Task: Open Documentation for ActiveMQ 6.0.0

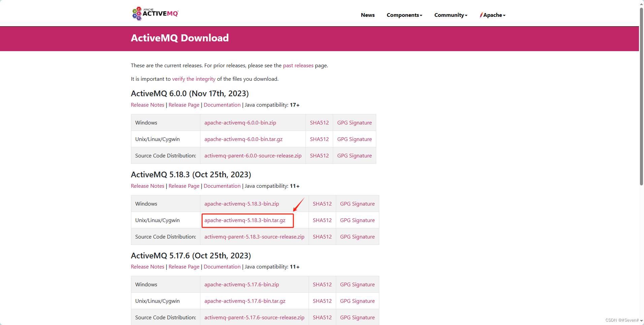Action: click(222, 105)
